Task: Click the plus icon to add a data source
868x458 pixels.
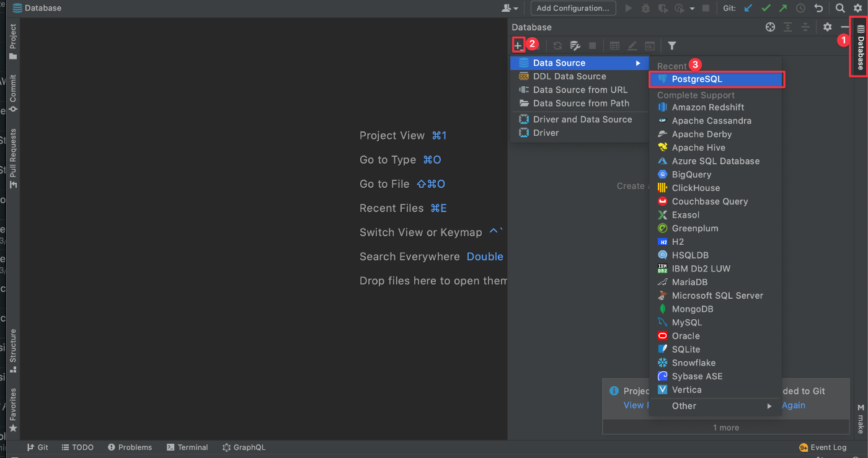Action: pos(518,46)
